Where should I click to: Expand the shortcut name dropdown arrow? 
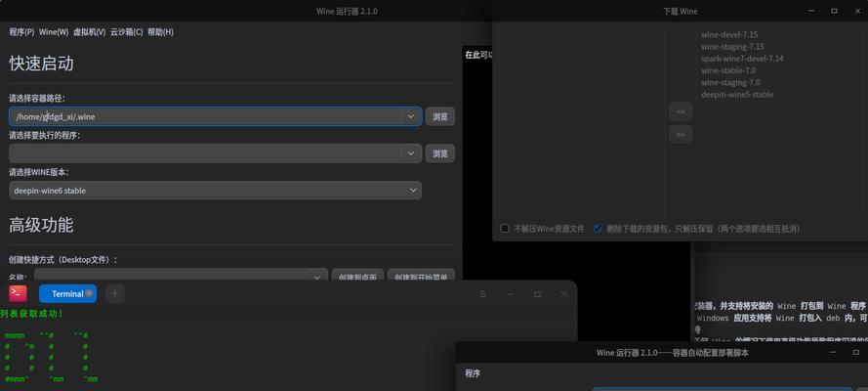(317, 276)
